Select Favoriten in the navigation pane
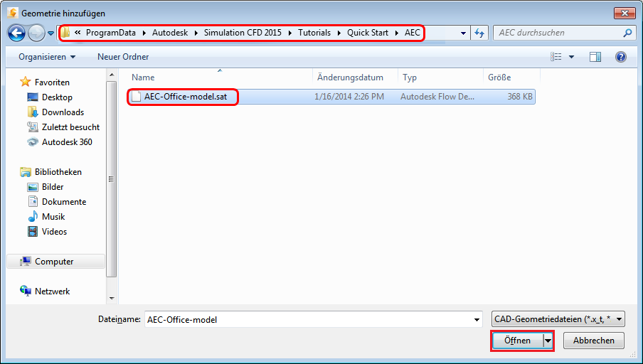The height and width of the screenshot is (364, 643). click(x=52, y=82)
